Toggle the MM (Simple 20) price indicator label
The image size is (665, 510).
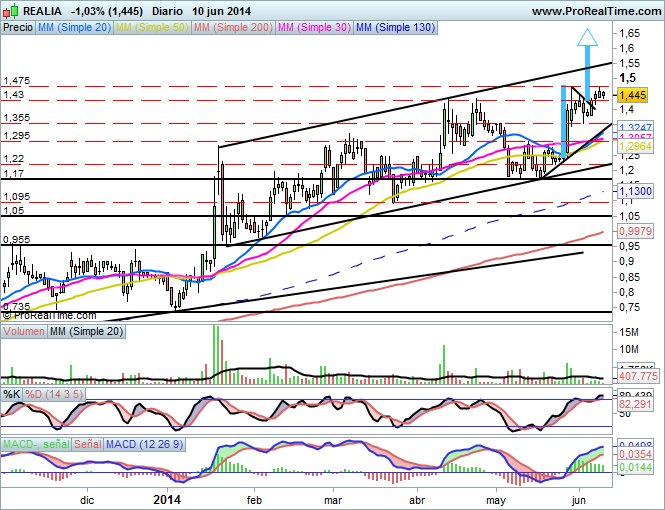(73, 29)
